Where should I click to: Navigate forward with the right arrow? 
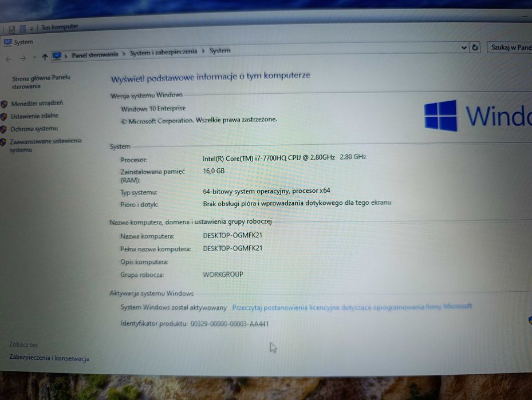[23, 58]
